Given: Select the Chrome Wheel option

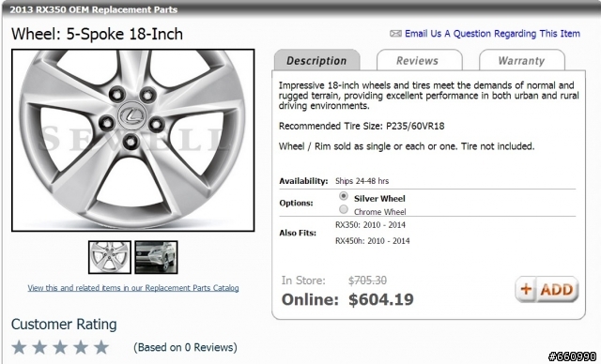Looking at the screenshot, I should pos(344,210).
